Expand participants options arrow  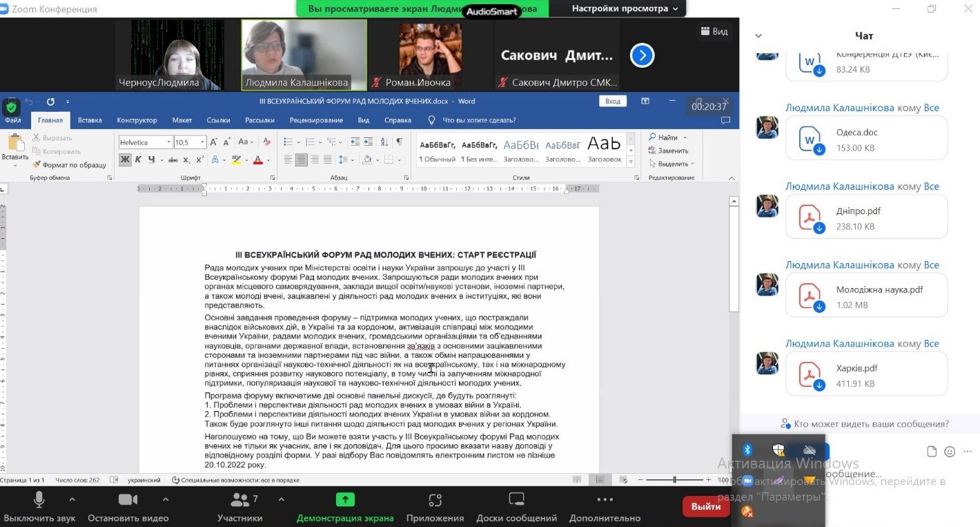[280, 499]
